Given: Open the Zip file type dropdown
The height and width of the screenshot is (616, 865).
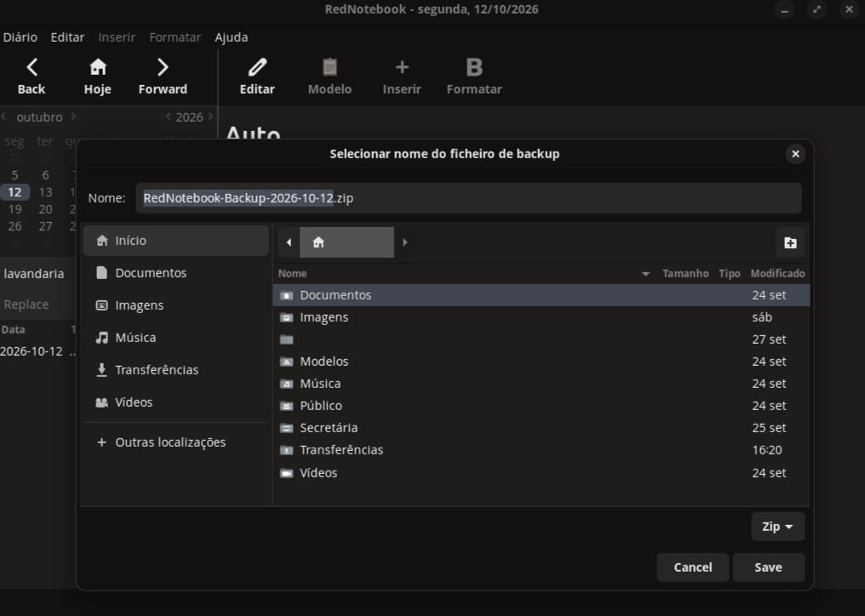Looking at the screenshot, I should 777,527.
